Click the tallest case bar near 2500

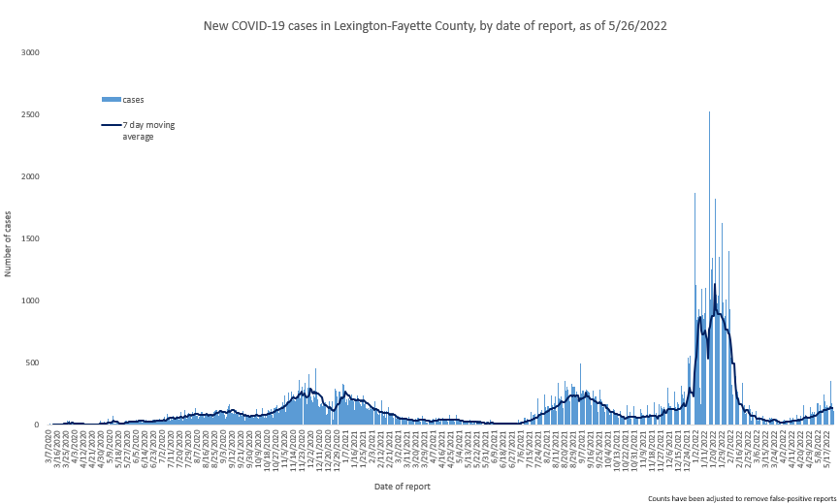[710, 268]
